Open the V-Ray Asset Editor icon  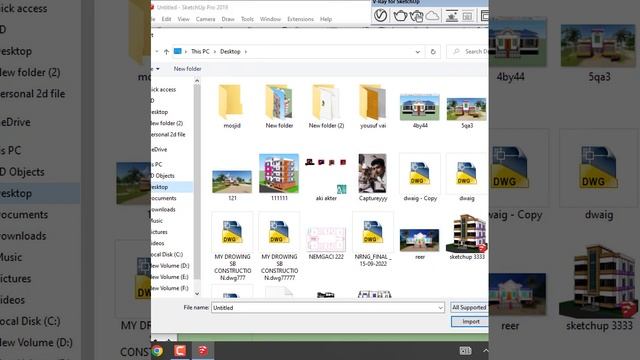[x=380, y=16]
